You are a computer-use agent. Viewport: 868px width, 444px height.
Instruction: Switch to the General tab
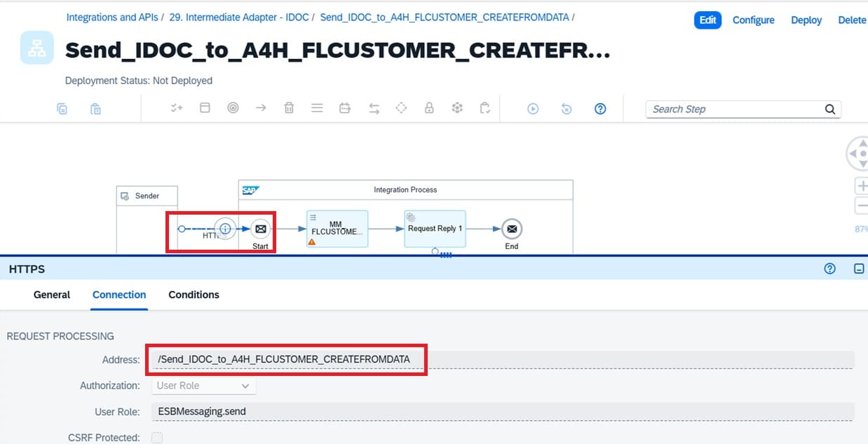point(52,295)
